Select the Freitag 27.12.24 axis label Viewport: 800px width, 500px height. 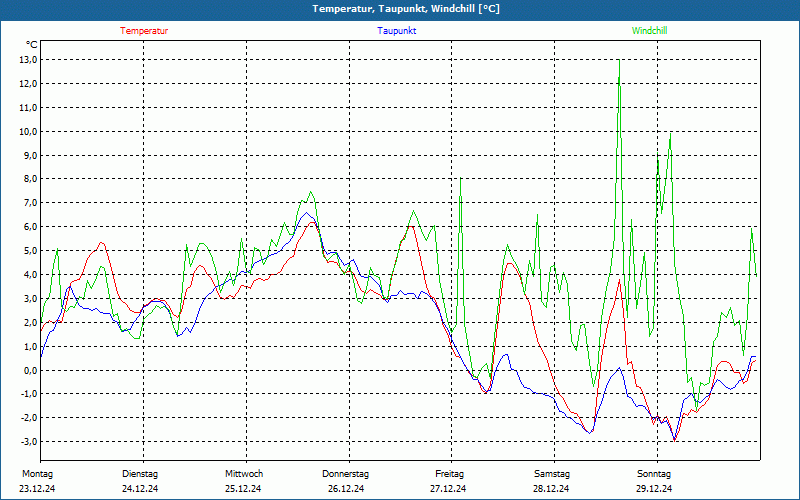tap(448, 481)
